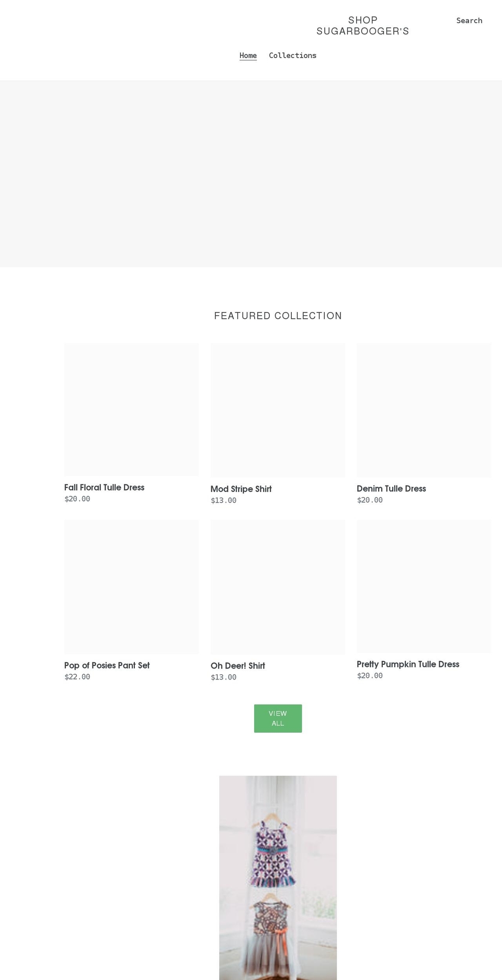Open Mod Stripe Shirt product thumbnail
This screenshot has height=980, width=502.
pyautogui.click(x=278, y=410)
